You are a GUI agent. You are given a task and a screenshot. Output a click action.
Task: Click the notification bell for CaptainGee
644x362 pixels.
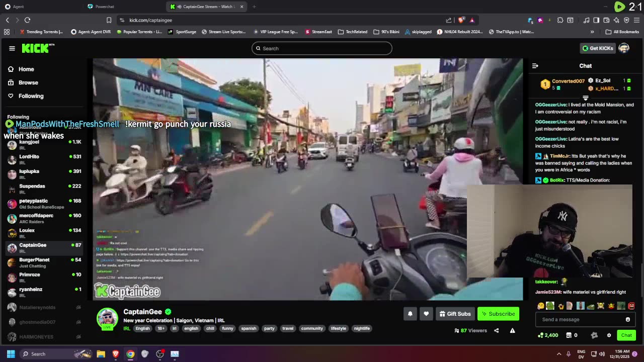tap(410, 314)
